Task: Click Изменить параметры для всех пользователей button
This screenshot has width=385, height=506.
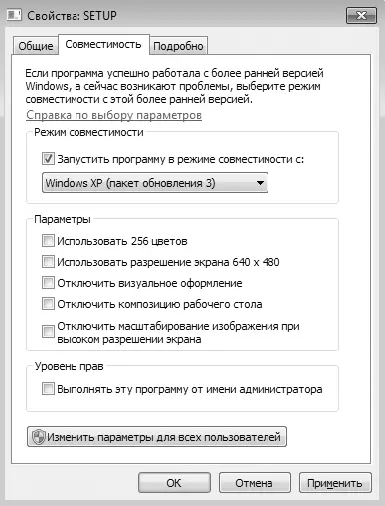Action: pos(157,437)
